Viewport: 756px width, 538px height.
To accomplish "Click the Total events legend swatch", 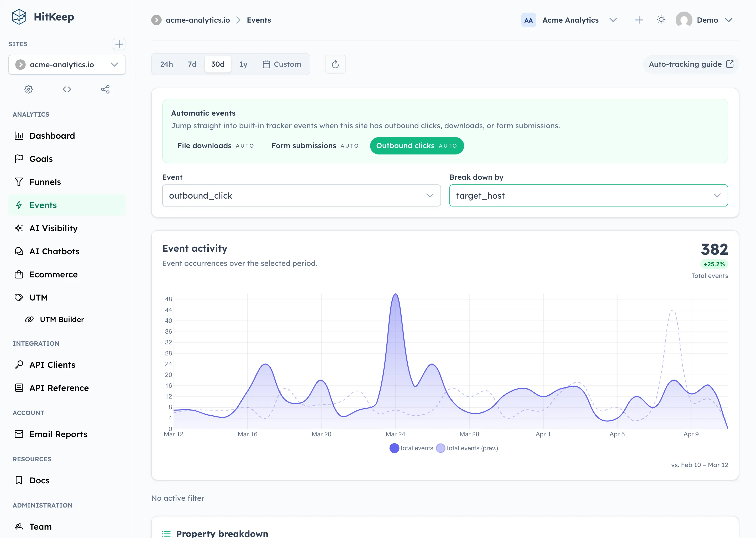I will [x=394, y=448].
